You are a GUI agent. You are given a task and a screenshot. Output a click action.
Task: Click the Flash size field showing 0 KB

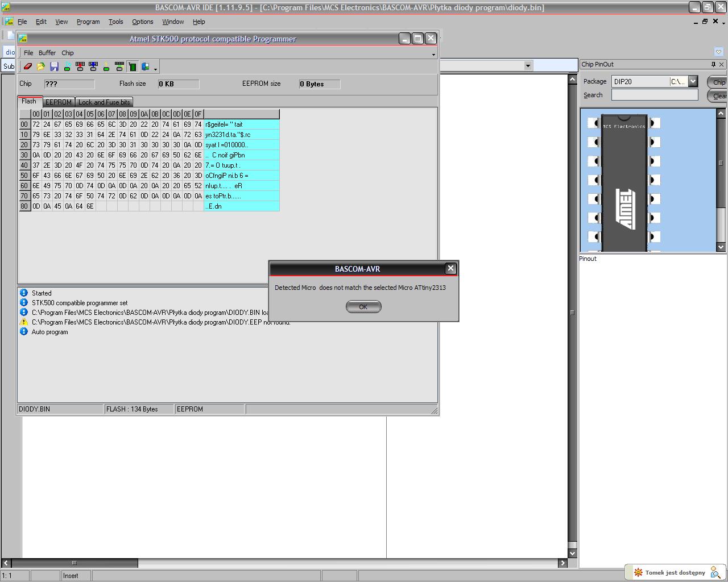(179, 84)
